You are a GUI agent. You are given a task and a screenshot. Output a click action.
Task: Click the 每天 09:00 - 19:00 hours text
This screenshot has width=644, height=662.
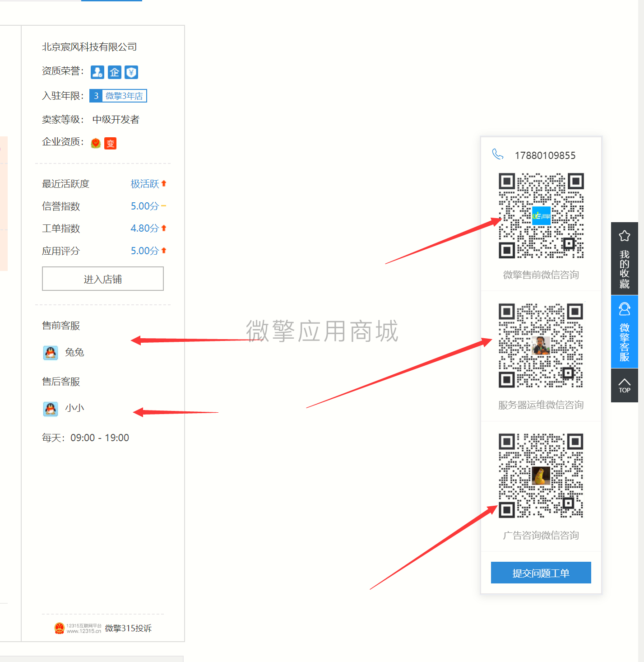[86, 438]
